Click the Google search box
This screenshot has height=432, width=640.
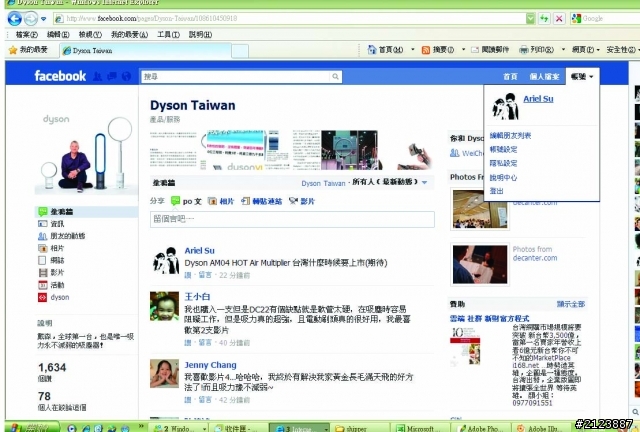[x=605, y=18]
